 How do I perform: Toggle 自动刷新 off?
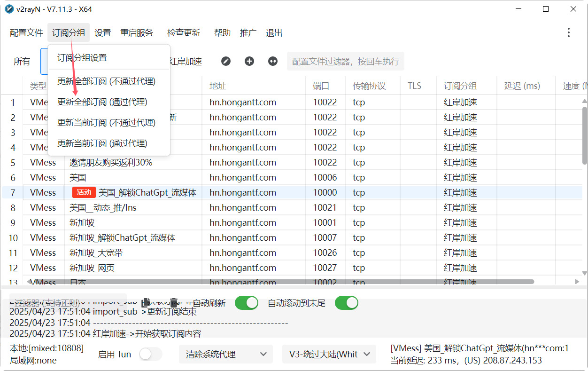pos(246,303)
